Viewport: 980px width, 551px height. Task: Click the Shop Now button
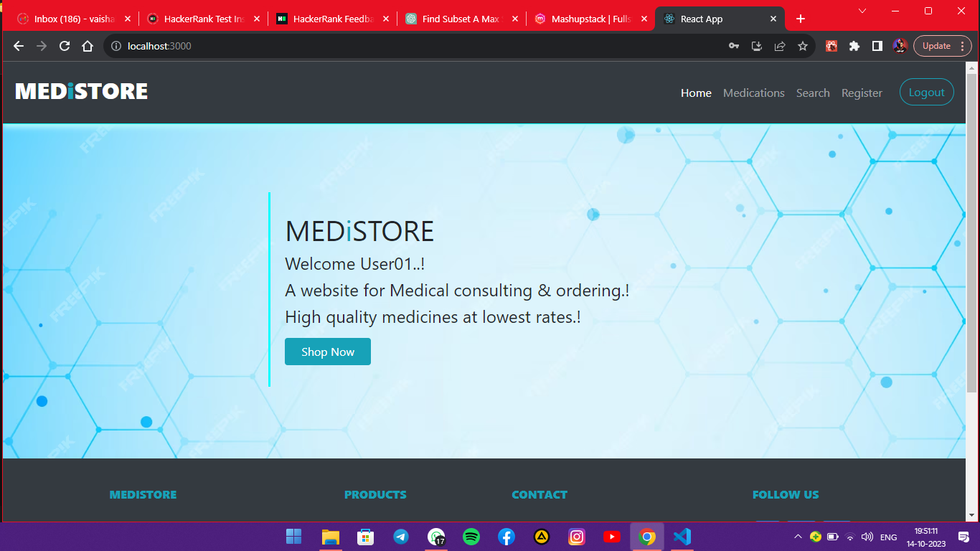328,352
